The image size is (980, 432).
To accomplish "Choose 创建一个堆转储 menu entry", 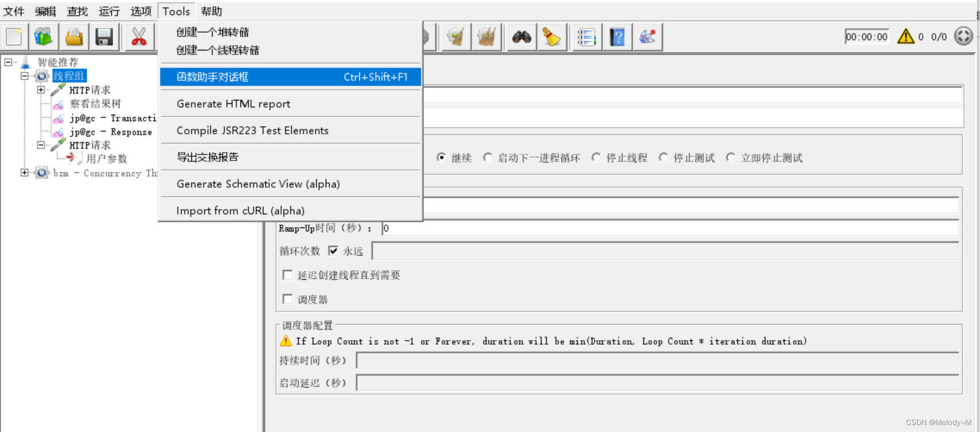I will click(290, 32).
